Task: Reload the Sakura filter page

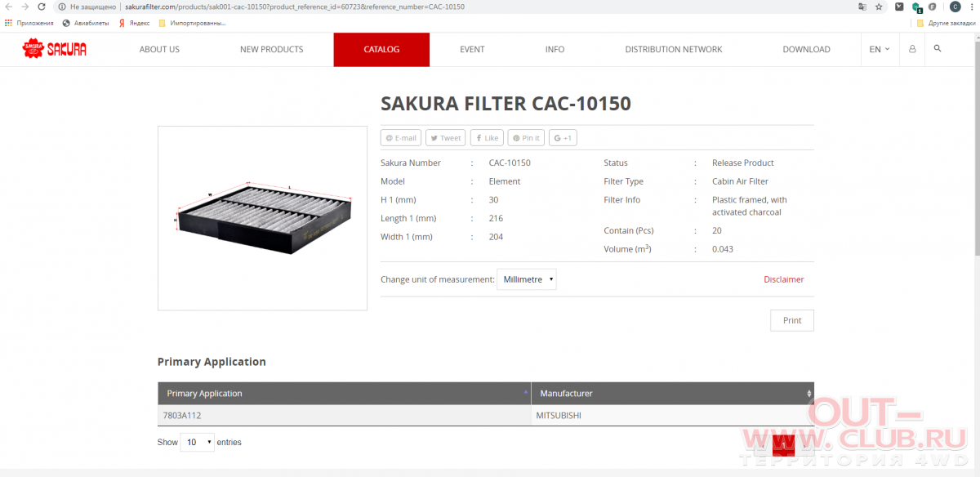Action: [42, 7]
